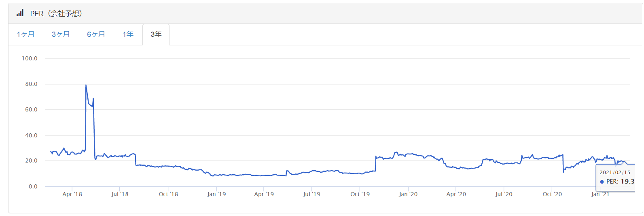
Task: Select the active 3年 tab
Action: [156, 34]
